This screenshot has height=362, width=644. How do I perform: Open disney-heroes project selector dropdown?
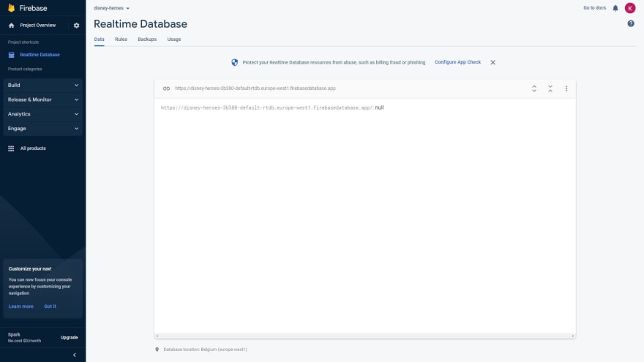(x=111, y=8)
